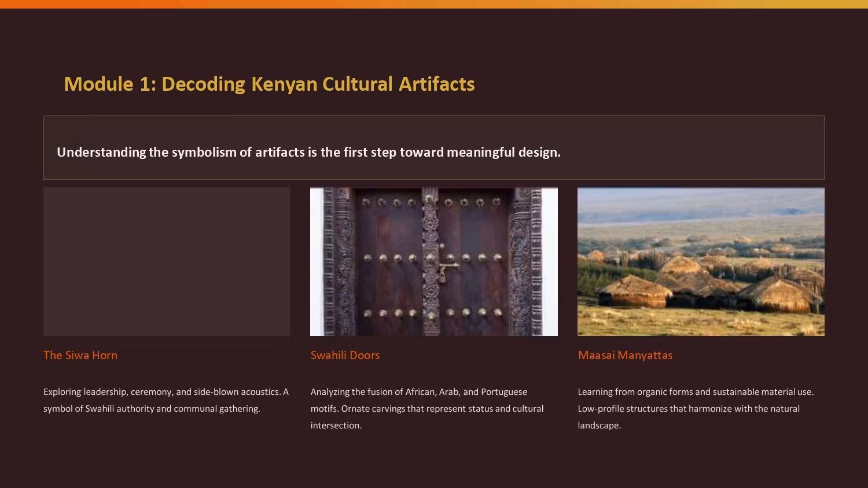Click the 'Swahili Doors' heading
The height and width of the screenshot is (488, 868).
pos(345,355)
